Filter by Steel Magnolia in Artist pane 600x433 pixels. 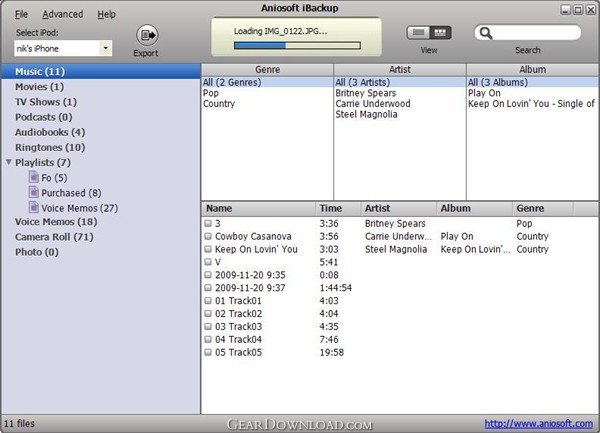point(399,114)
